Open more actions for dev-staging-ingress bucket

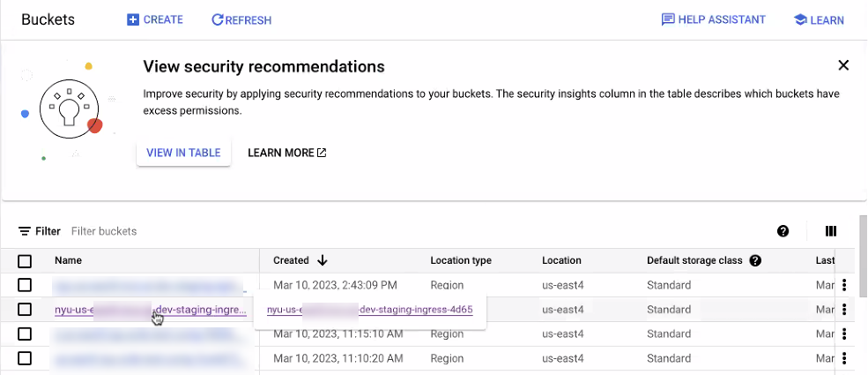coord(844,310)
